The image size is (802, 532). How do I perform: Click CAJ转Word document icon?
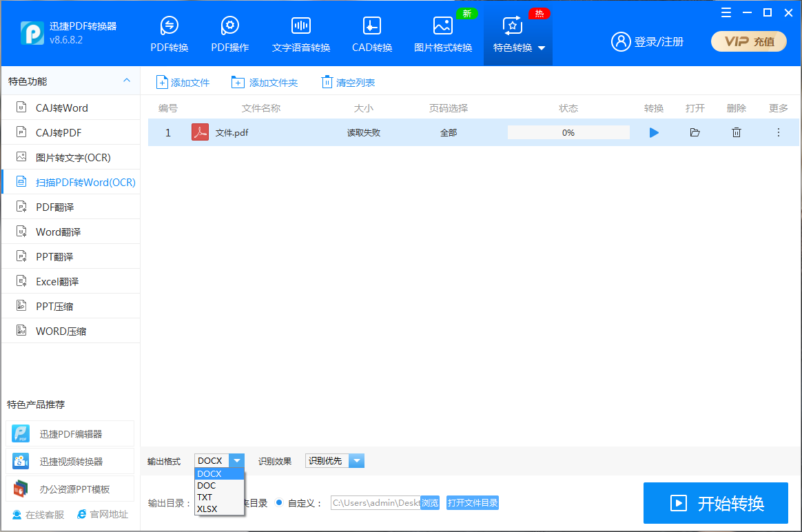(21, 107)
